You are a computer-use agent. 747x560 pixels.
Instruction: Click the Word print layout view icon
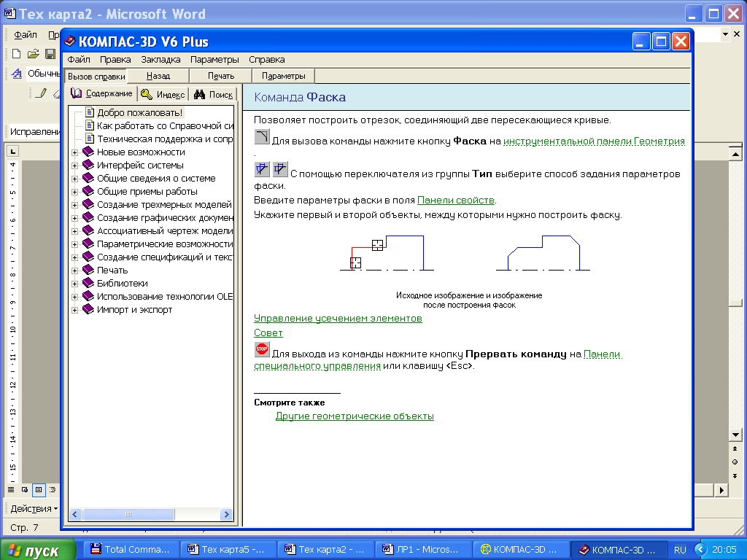39,489
